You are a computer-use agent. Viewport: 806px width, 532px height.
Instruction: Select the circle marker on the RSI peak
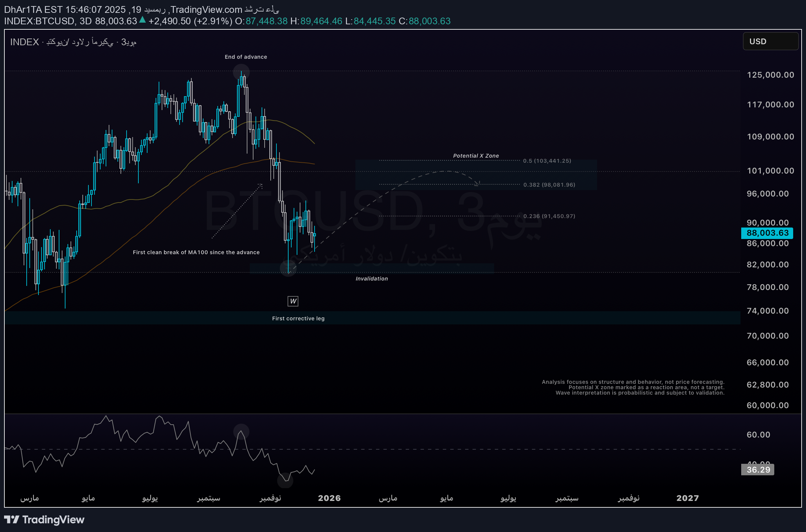point(241,431)
